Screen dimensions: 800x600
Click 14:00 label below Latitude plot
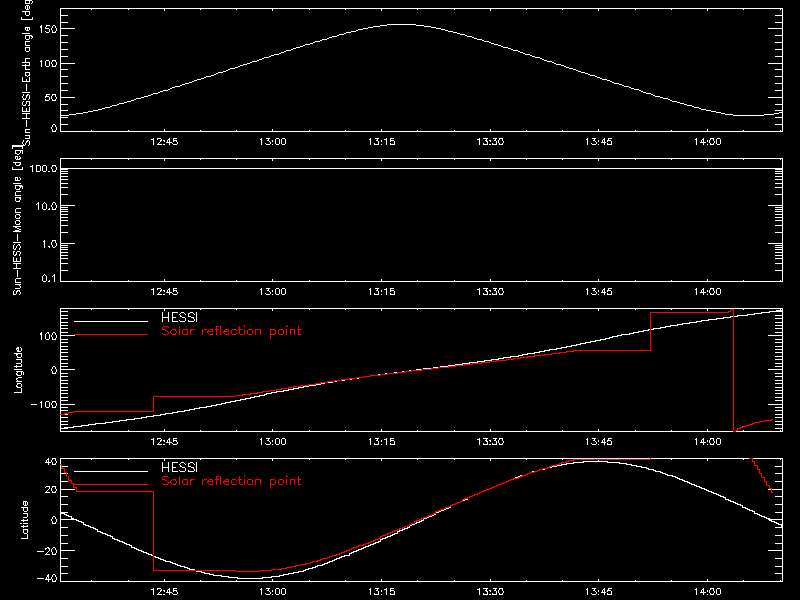point(708,592)
